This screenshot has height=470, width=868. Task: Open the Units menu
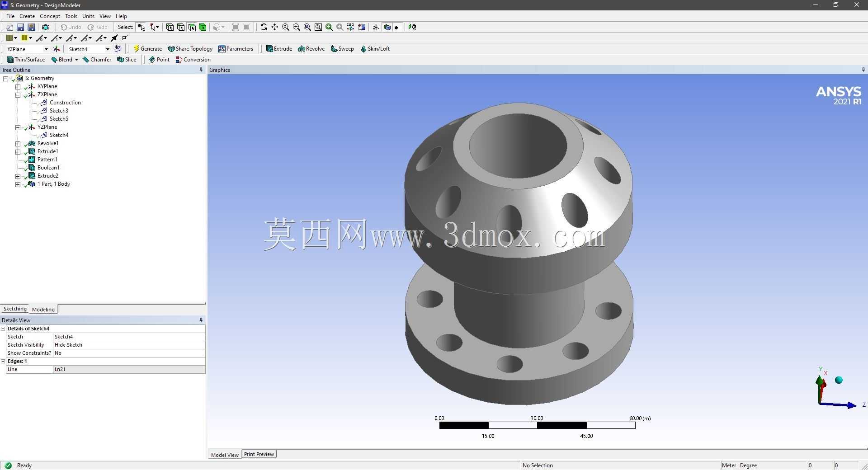tap(88, 16)
